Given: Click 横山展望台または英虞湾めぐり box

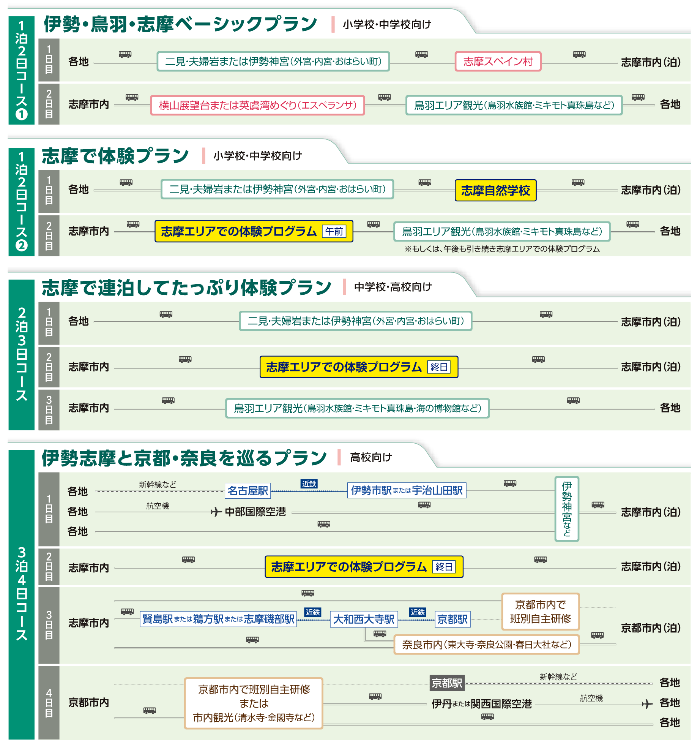Looking at the screenshot, I should point(258,105).
